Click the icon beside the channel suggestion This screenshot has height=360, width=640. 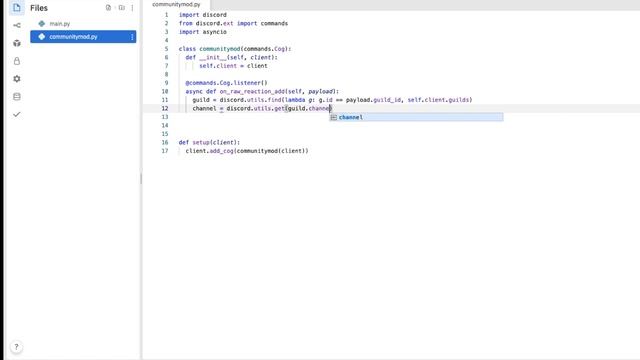pos(333,117)
